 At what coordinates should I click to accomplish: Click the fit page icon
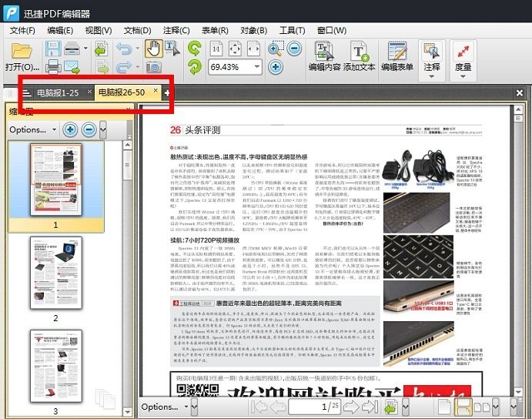235,49
